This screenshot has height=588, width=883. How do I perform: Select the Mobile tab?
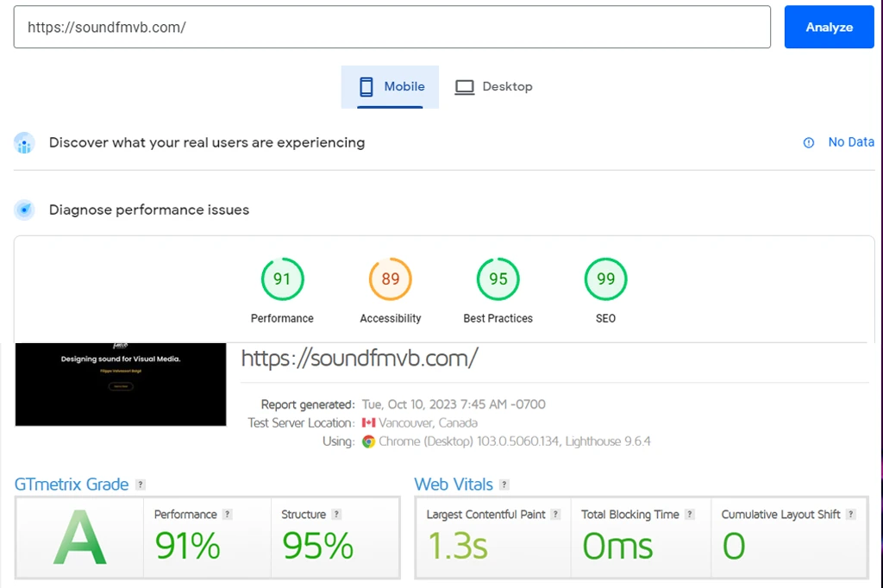390,86
